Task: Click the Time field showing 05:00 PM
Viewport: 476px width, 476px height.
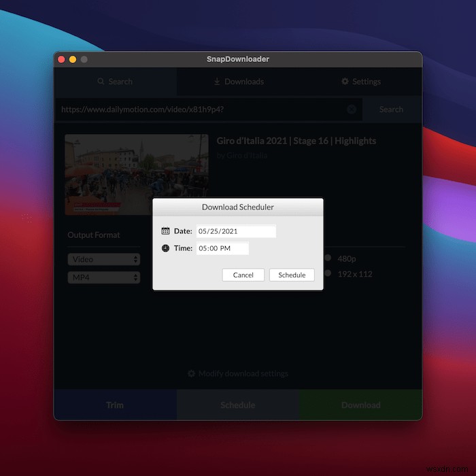Action: point(222,248)
